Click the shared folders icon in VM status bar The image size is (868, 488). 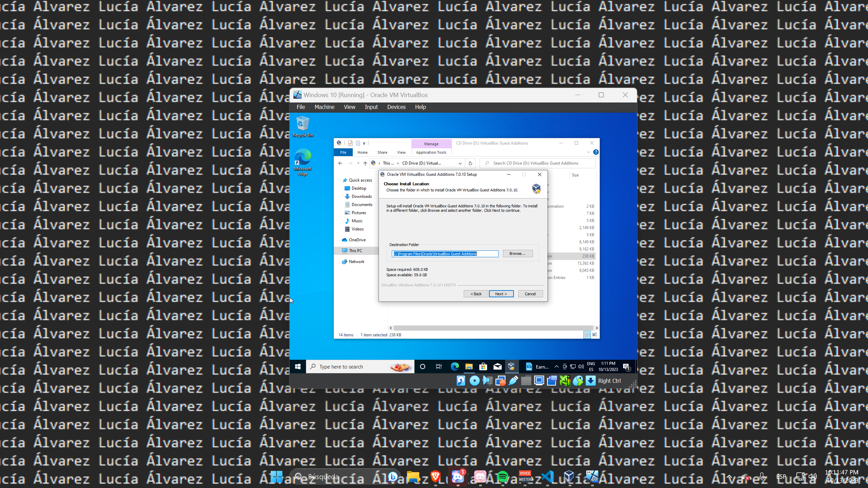[x=526, y=381]
